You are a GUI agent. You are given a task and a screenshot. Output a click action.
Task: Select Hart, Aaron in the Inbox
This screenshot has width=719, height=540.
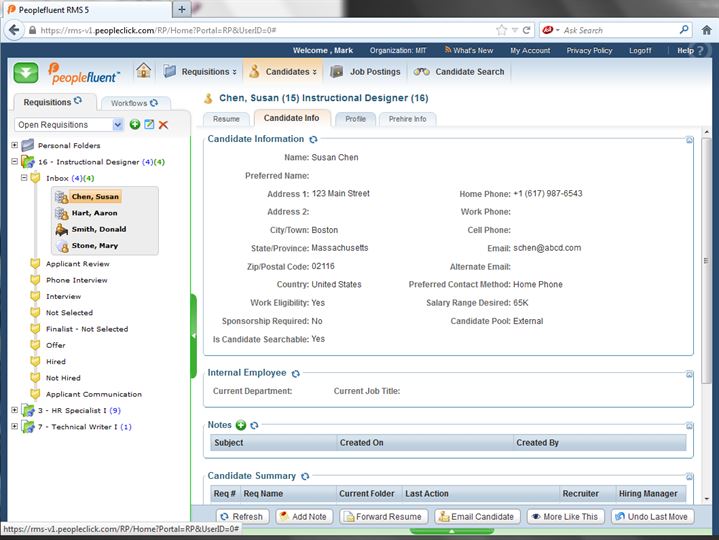[94, 213]
